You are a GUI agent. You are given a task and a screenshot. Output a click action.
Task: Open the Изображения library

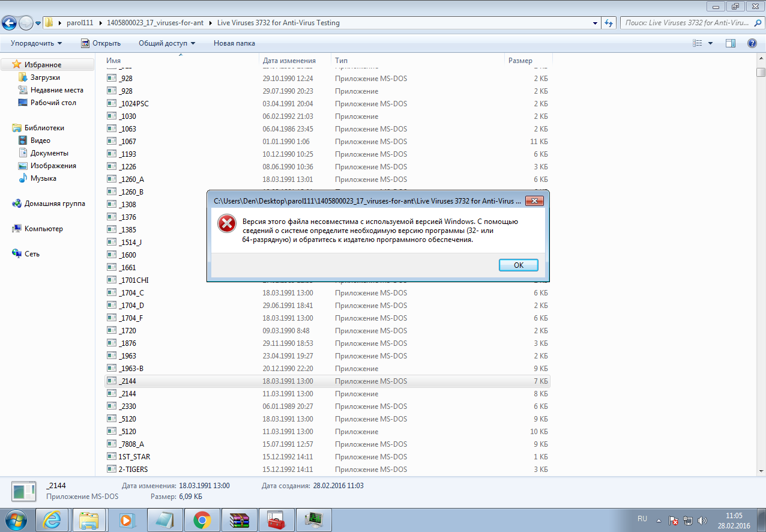click(x=53, y=166)
